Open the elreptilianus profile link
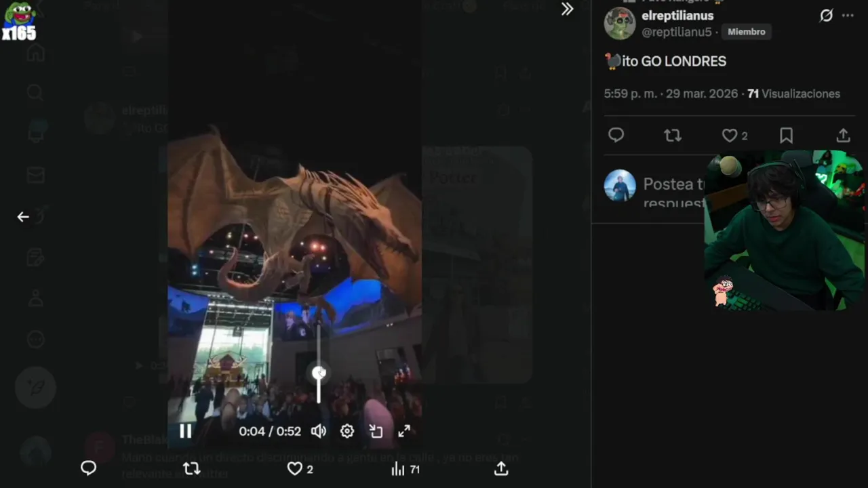 click(x=677, y=16)
